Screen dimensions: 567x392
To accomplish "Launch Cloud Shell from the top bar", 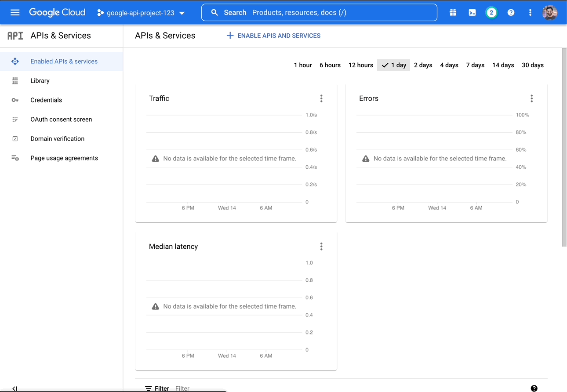I will (472, 12).
